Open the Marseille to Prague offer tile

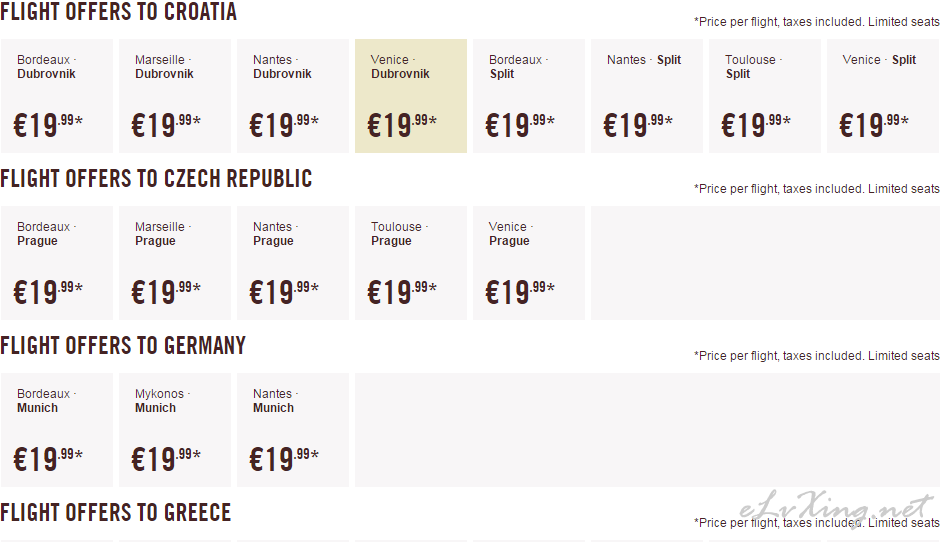[x=175, y=263]
